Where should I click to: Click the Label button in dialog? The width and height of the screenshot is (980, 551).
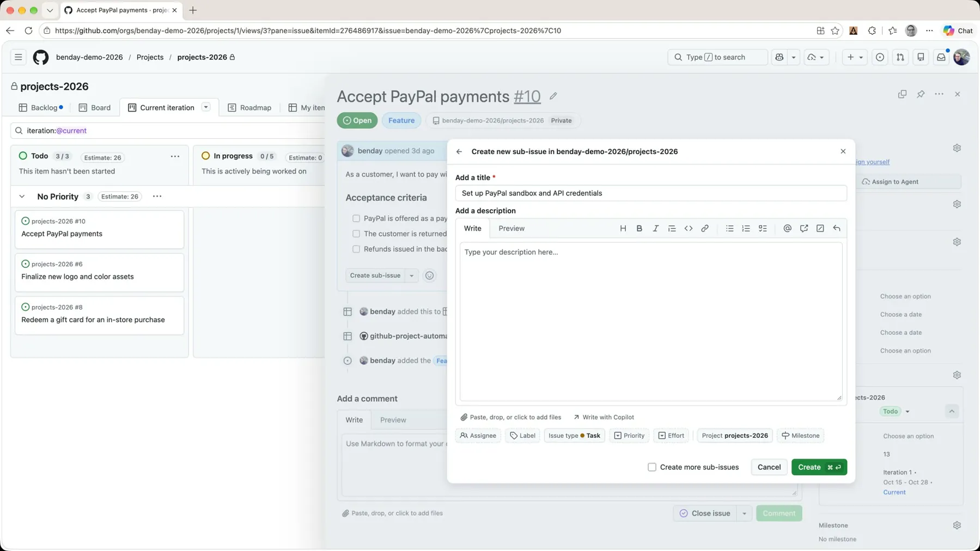[522, 436]
